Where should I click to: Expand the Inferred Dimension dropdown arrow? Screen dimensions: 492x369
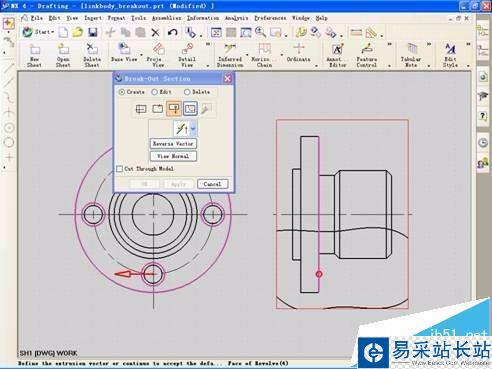(247, 55)
